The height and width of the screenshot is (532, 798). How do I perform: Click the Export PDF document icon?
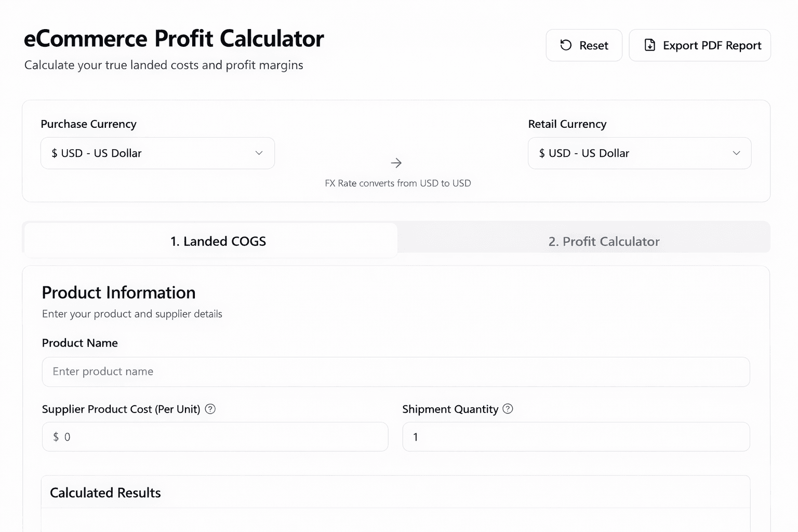(x=650, y=45)
